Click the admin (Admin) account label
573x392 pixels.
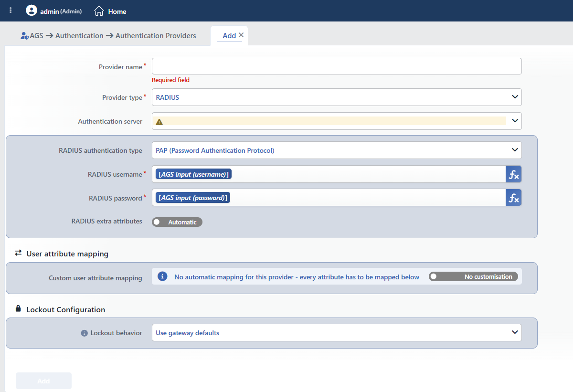click(x=61, y=11)
